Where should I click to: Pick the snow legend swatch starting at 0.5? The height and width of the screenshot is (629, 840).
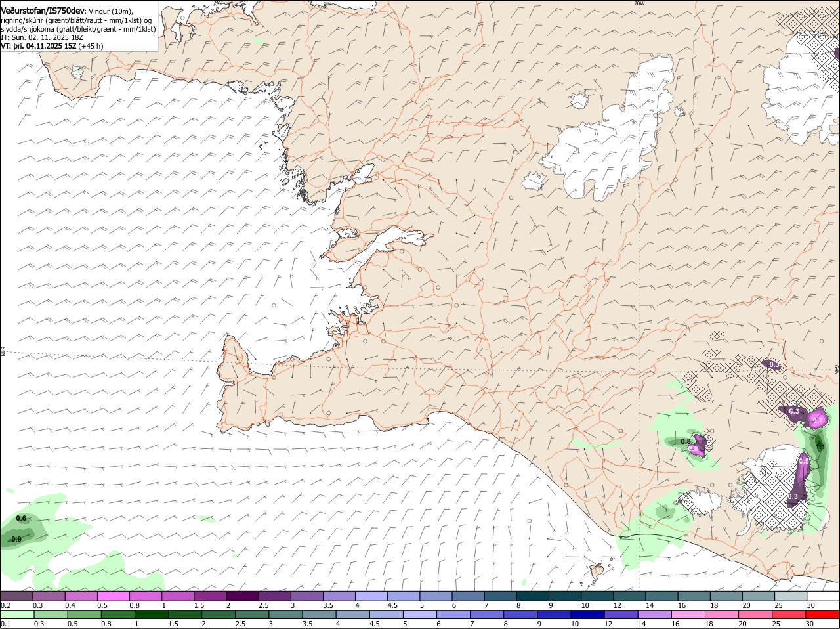[x=113, y=596]
